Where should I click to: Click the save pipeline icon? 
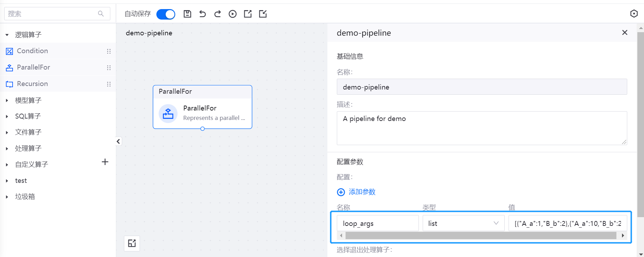click(187, 14)
